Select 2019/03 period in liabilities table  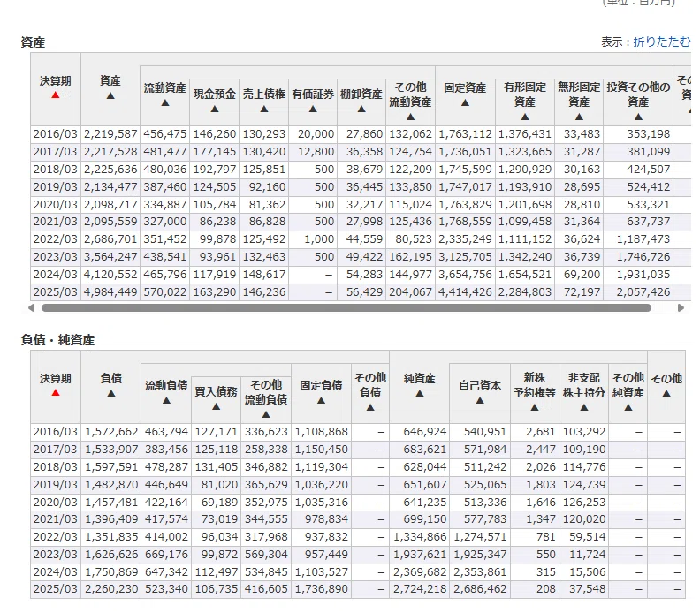(56, 485)
